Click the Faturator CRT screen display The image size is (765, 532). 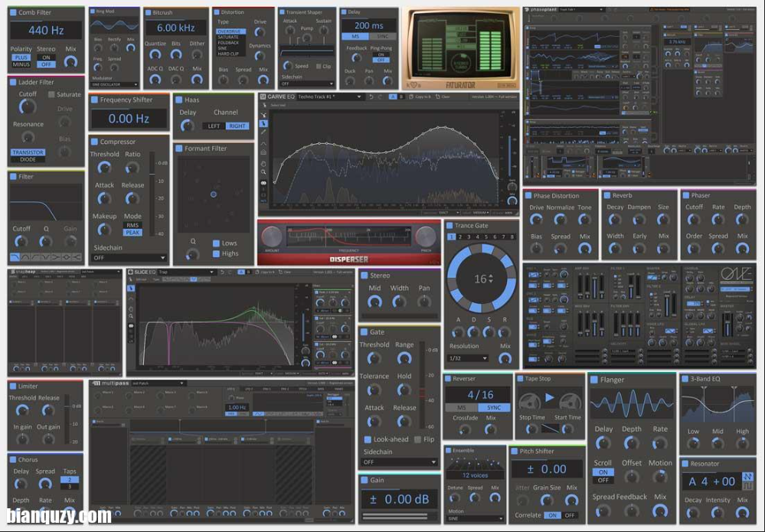coord(461,47)
